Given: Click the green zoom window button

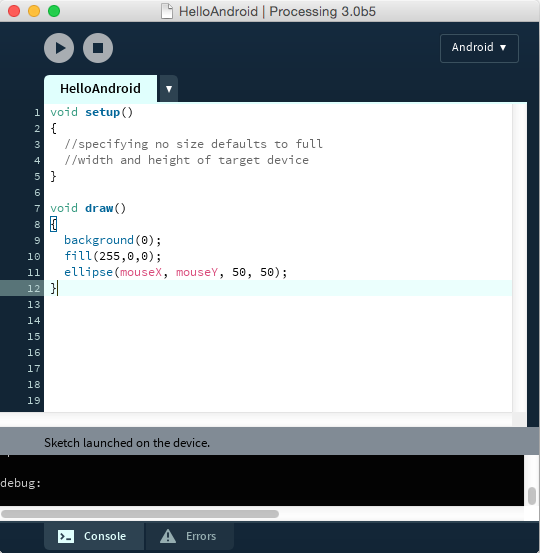Looking at the screenshot, I should pos(54,11).
